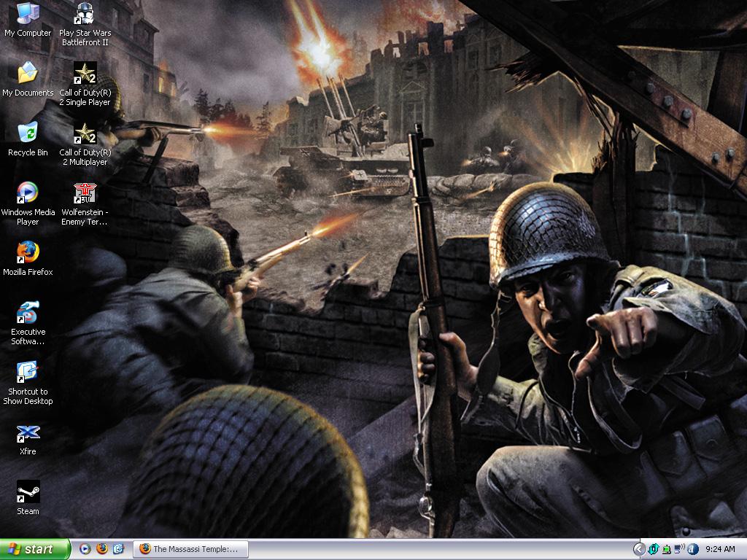
Task: Select the Xfire desktop shortcut
Action: click(x=28, y=440)
